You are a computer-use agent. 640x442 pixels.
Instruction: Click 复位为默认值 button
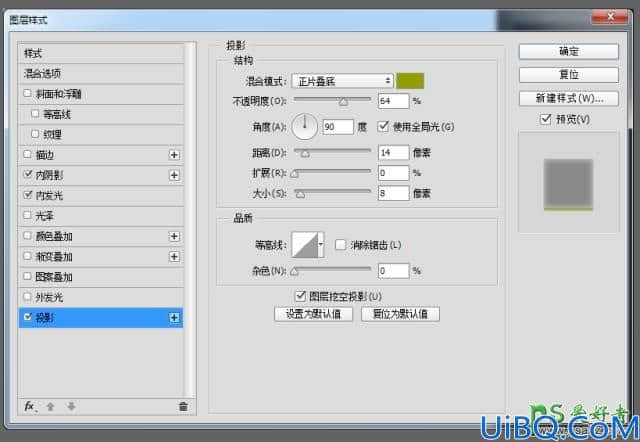(400, 314)
